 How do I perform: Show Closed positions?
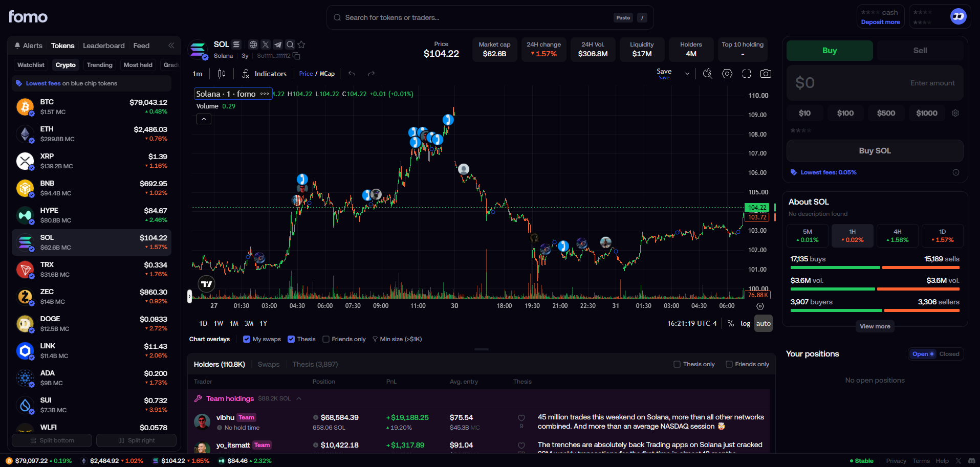[x=949, y=354]
